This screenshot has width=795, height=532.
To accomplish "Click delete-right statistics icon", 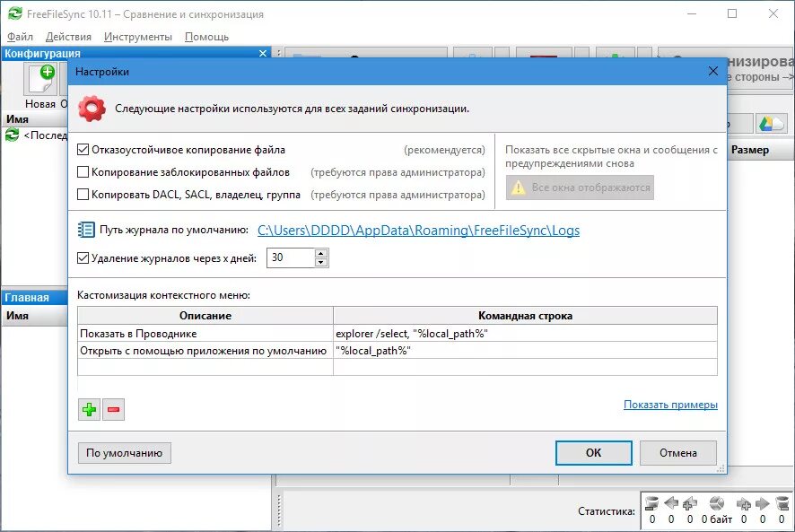I will [782, 503].
